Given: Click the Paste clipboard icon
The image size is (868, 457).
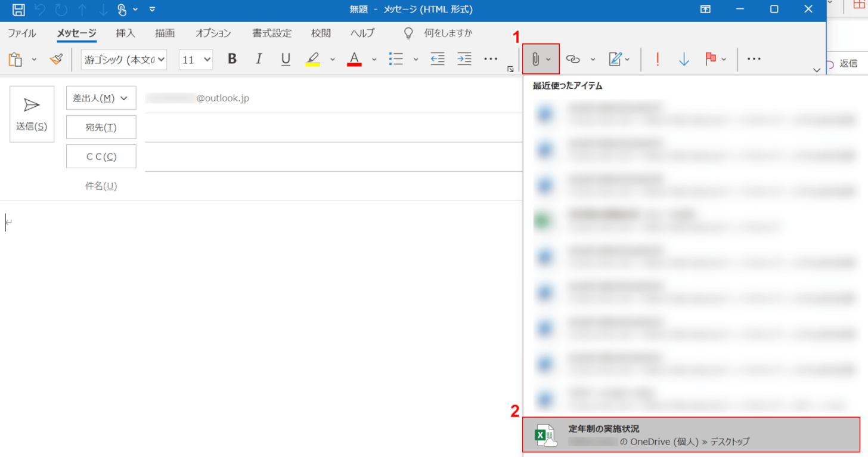Looking at the screenshot, I should tap(15, 59).
